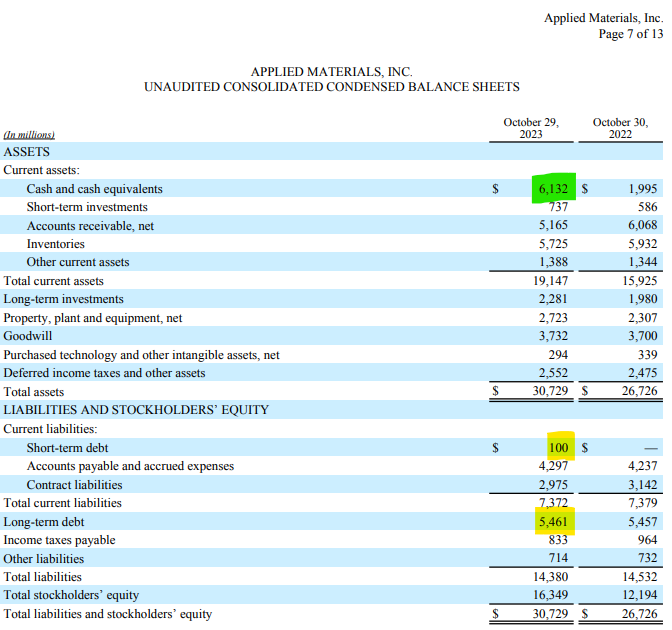672x630 pixels.
Task: Select the long-term investments value 2,281
Action: pyautogui.click(x=553, y=299)
